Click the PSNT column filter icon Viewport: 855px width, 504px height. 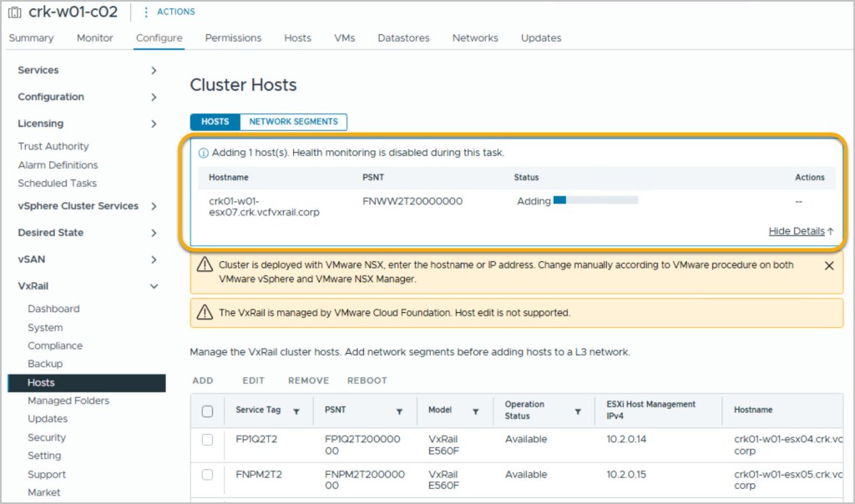(x=399, y=411)
